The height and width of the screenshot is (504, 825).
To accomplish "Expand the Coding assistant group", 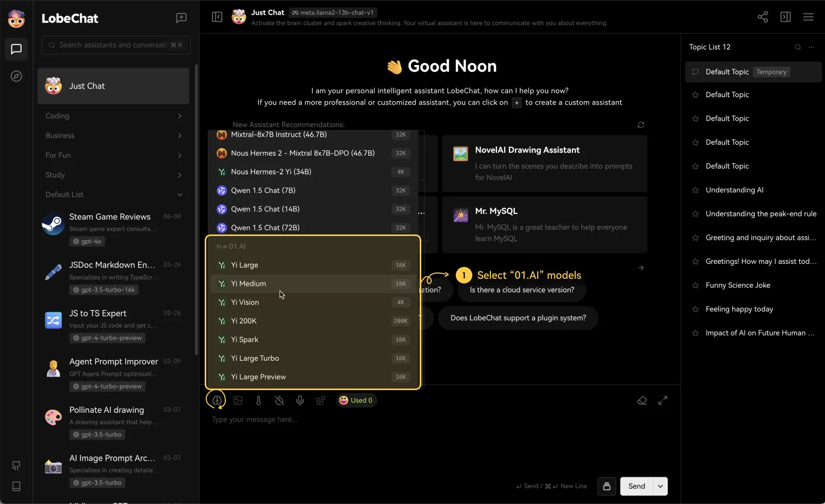I will click(179, 116).
